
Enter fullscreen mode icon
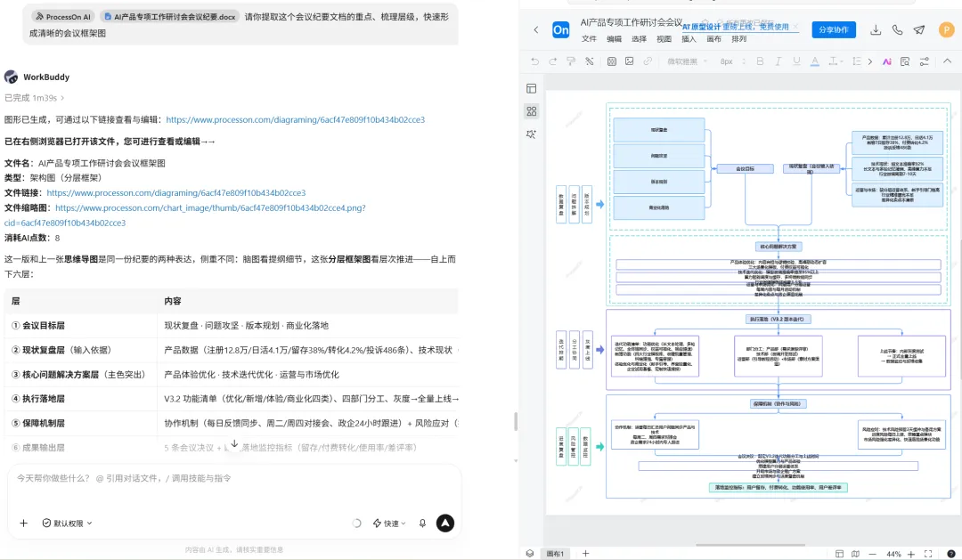(x=928, y=554)
